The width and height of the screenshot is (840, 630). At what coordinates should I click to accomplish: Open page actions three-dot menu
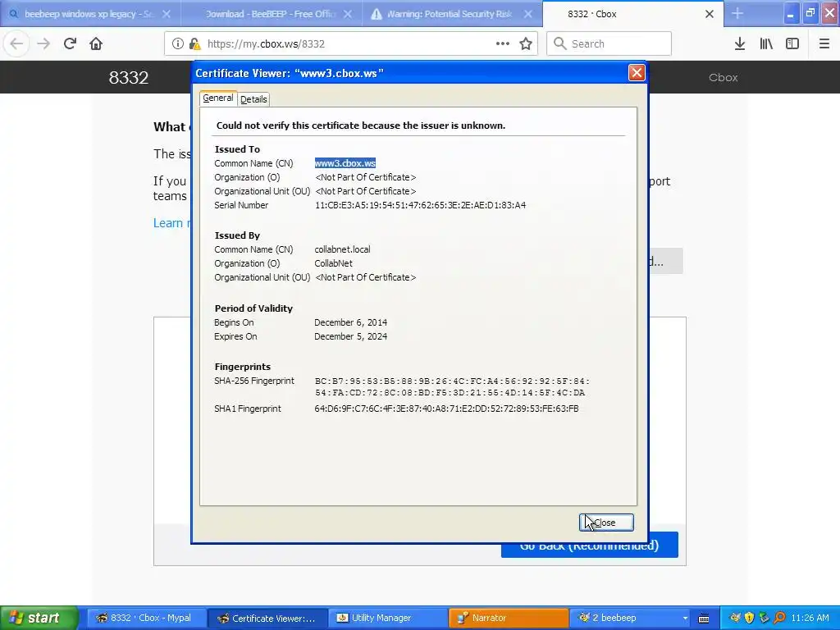(x=503, y=43)
